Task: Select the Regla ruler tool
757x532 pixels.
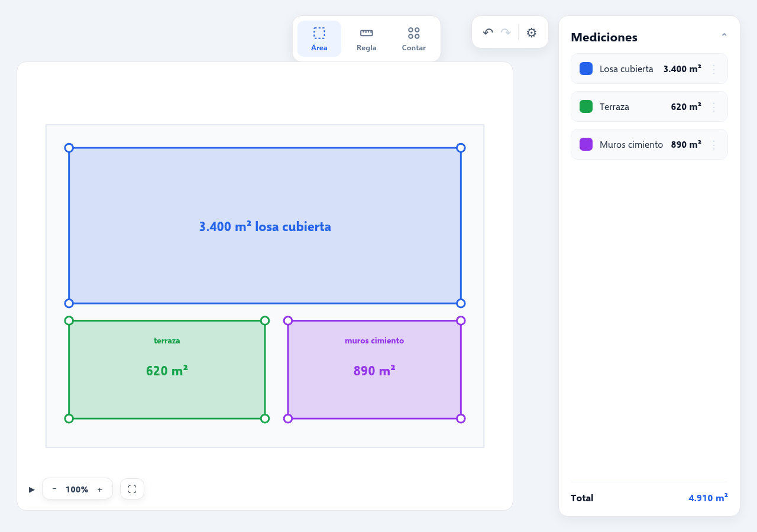Action: 367,39
